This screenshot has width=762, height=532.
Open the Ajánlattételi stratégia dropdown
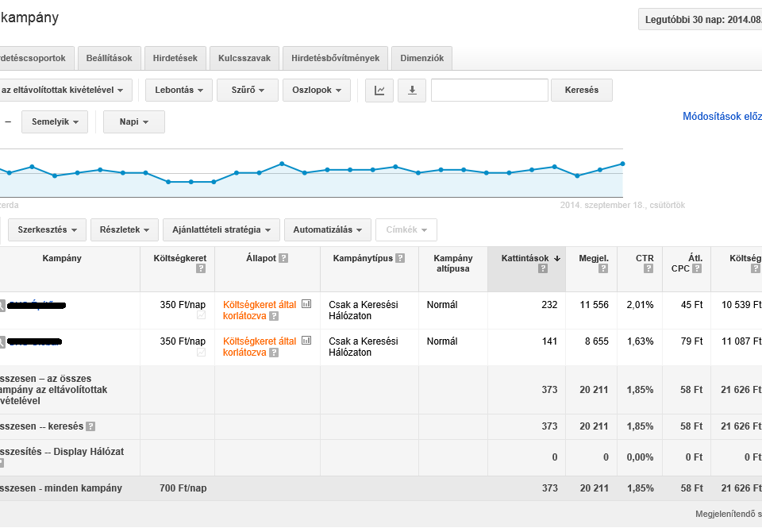pyautogui.click(x=221, y=230)
